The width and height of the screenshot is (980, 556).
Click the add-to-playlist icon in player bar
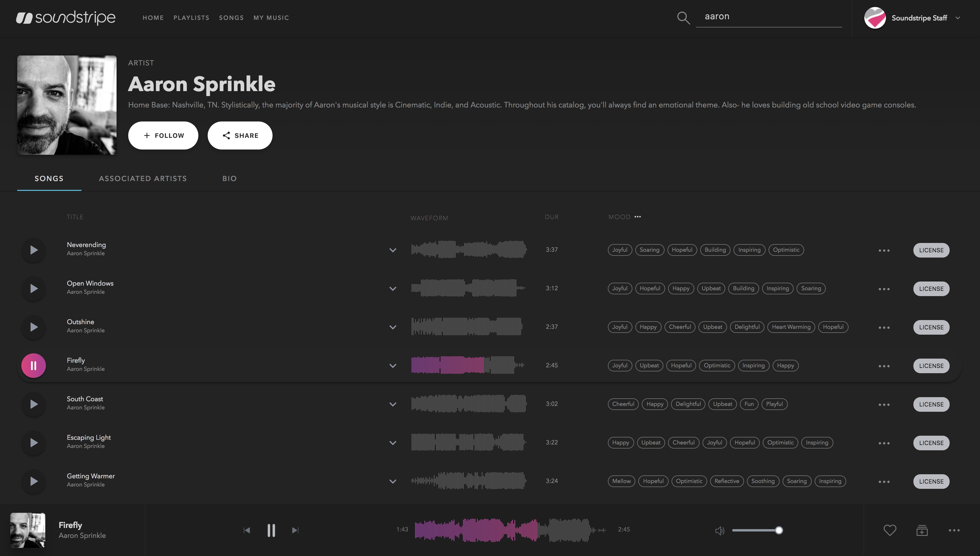(922, 530)
